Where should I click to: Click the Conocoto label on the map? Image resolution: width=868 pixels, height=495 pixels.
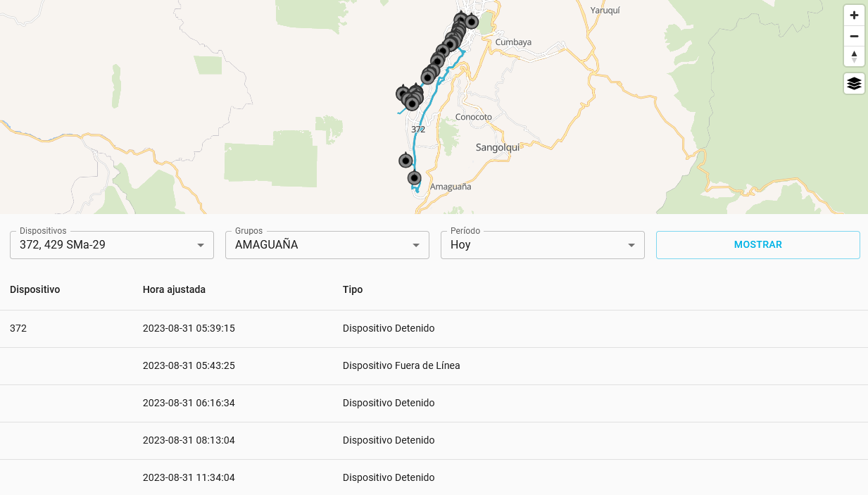(474, 117)
